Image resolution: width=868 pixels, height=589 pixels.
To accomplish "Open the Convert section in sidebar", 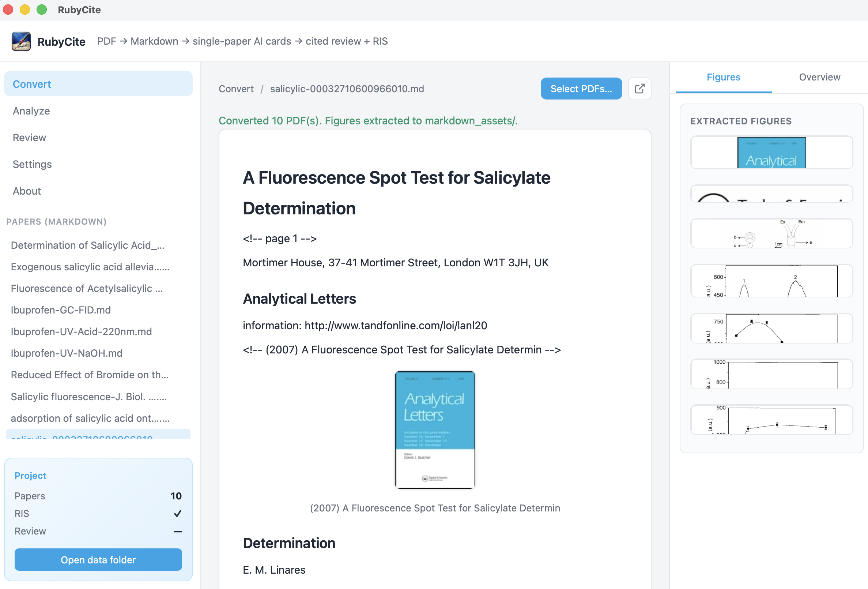I will [x=98, y=84].
